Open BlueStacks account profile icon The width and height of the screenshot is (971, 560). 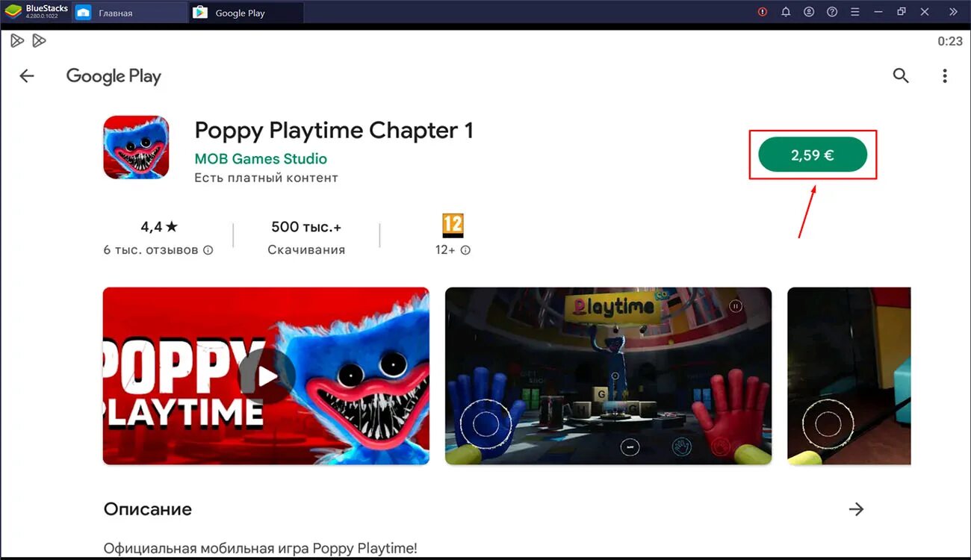(809, 12)
